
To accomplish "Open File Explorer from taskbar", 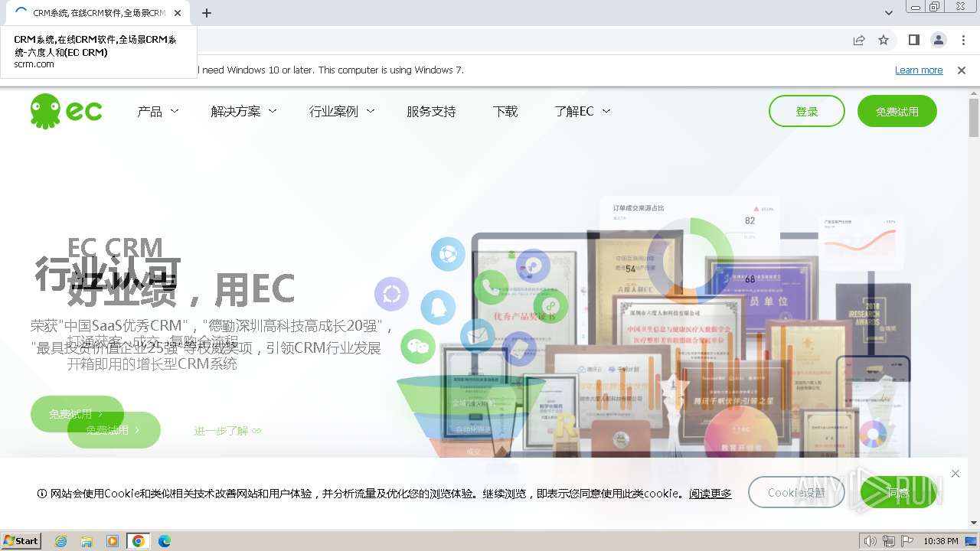I will [x=87, y=541].
